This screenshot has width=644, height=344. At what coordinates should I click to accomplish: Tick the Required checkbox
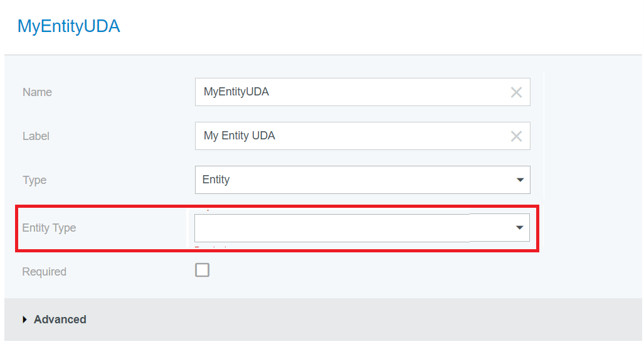(202, 271)
